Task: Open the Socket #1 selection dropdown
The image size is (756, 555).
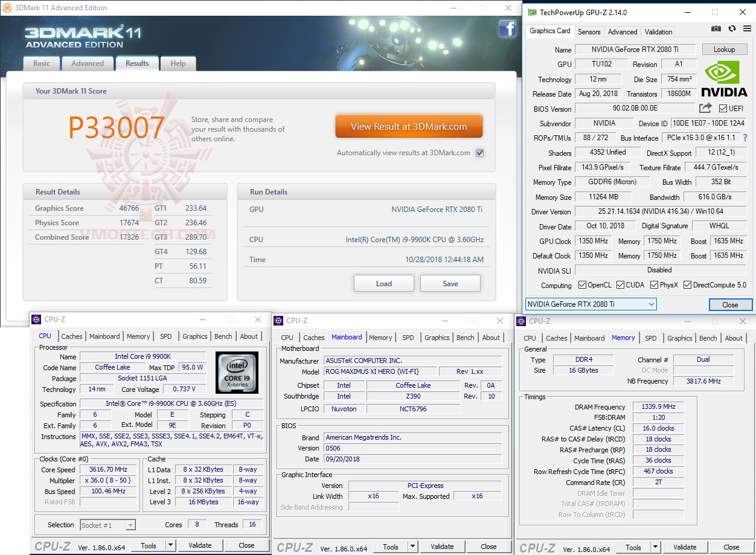Action: (108, 525)
